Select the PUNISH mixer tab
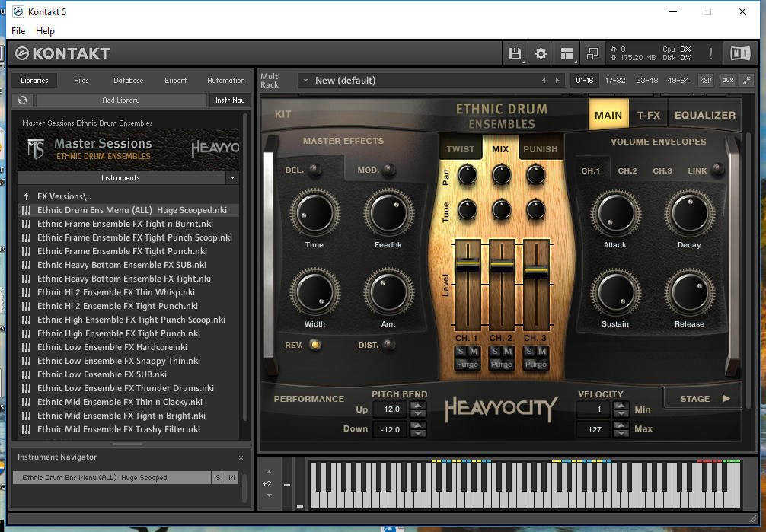Viewport: 766px width, 532px height. click(541, 149)
